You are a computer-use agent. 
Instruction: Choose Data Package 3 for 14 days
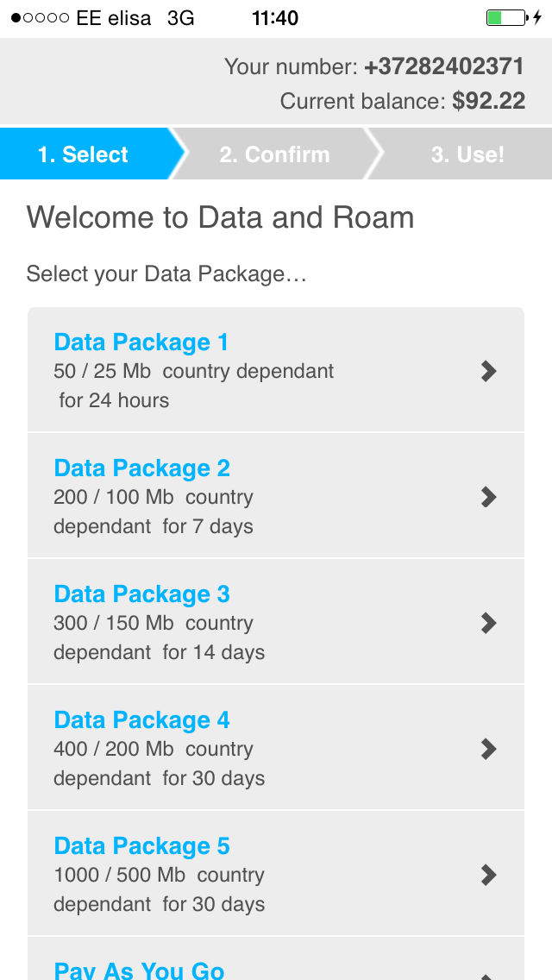click(276, 622)
